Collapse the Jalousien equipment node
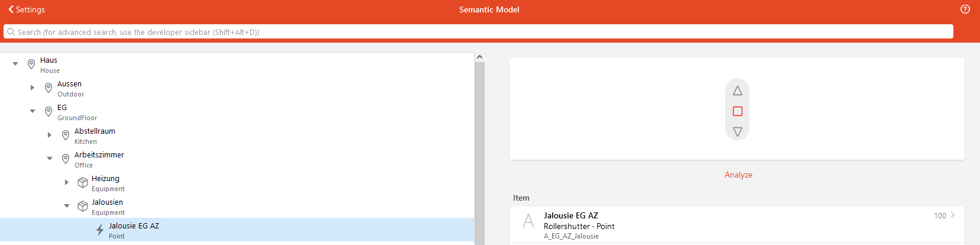The image size is (980, 245). (67, 206)
